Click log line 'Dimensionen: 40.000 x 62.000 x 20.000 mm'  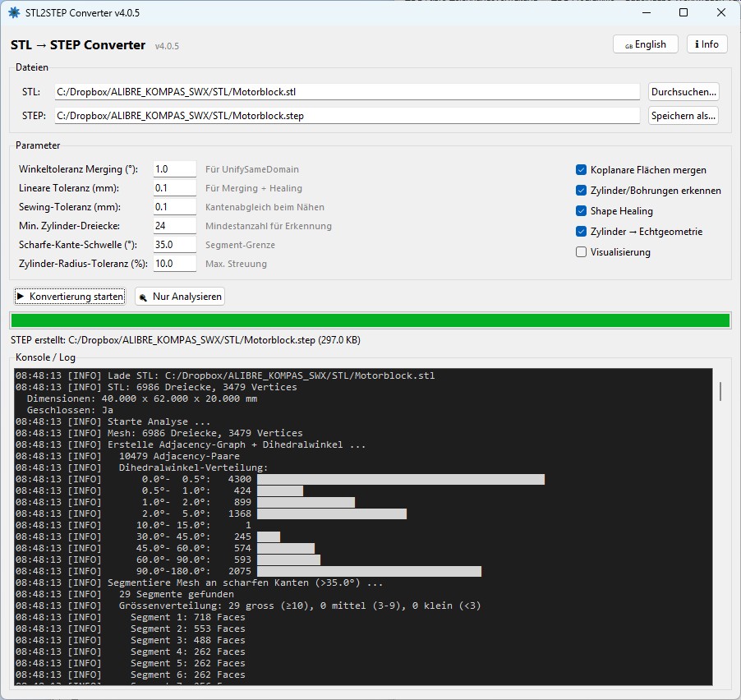tap(142, 398)
